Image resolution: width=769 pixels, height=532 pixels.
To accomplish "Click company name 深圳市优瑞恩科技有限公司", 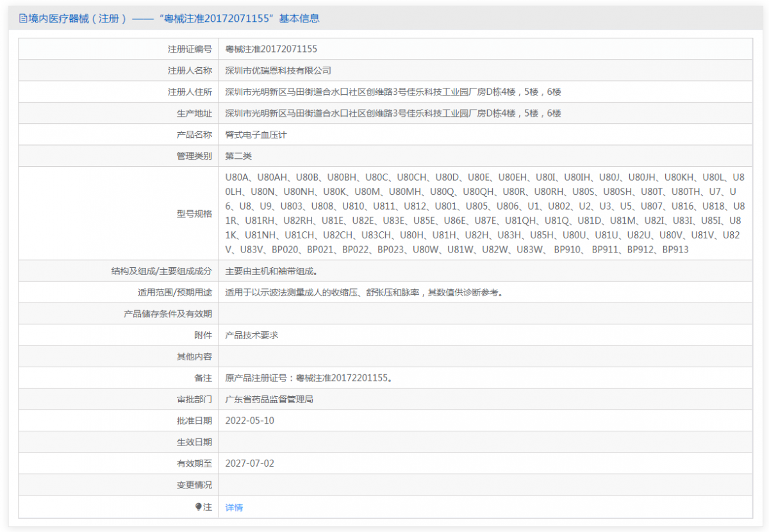I will coord(278,71).
